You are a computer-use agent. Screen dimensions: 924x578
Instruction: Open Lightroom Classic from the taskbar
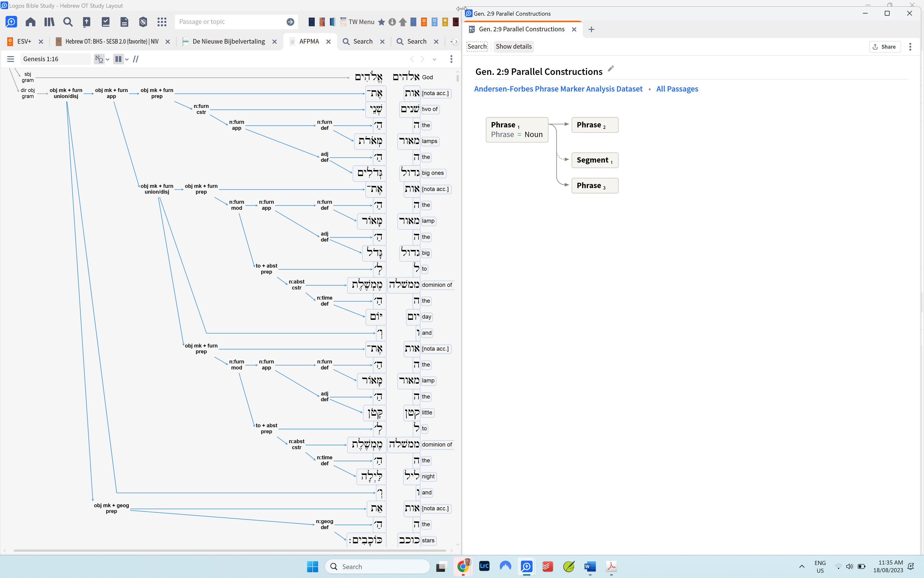pos(484,566)
